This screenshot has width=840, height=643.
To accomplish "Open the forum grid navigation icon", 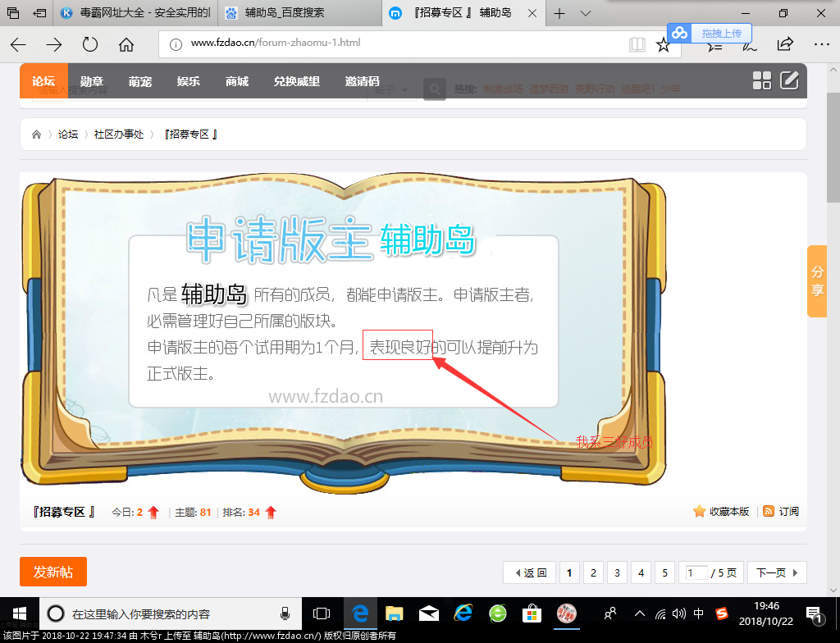I will pyautogui.click(x=762, y=80).
